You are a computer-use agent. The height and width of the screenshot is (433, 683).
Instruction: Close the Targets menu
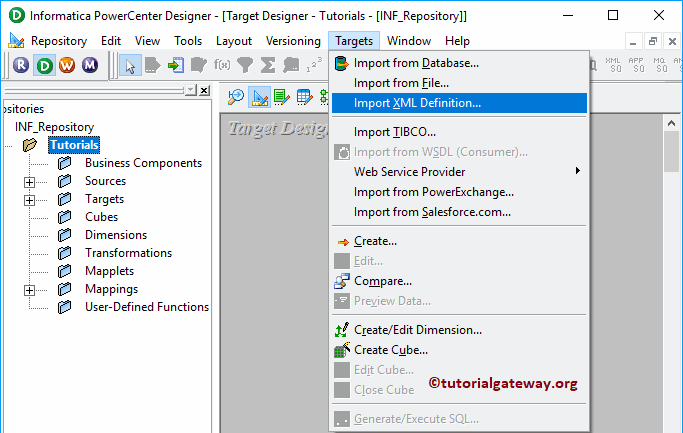[x=354, y=41]
